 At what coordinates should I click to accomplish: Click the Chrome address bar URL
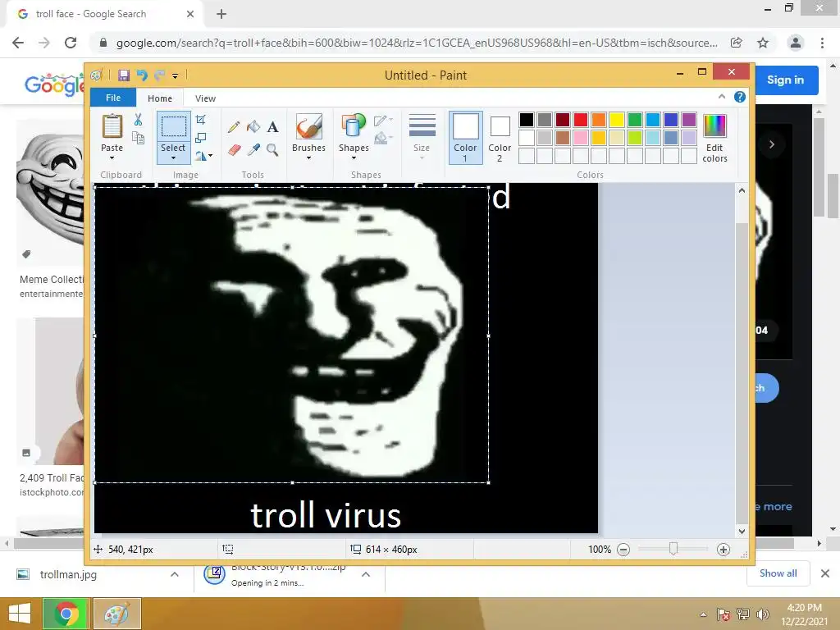coord(417,43)
